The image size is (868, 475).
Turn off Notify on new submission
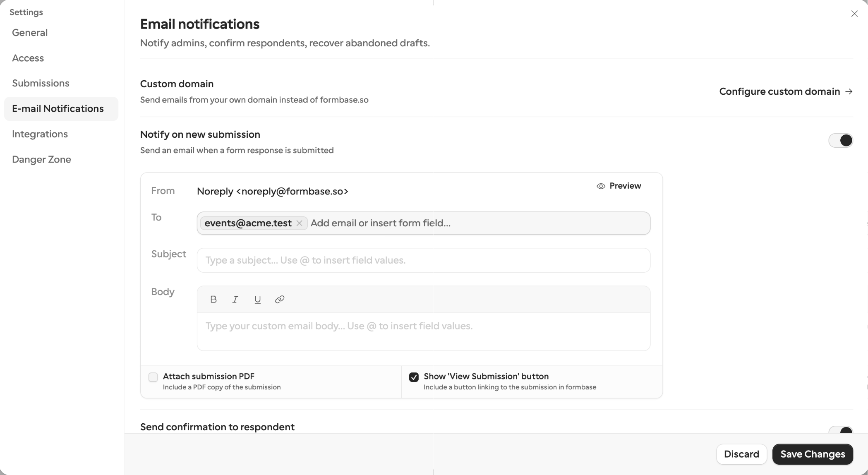point(841,140)
